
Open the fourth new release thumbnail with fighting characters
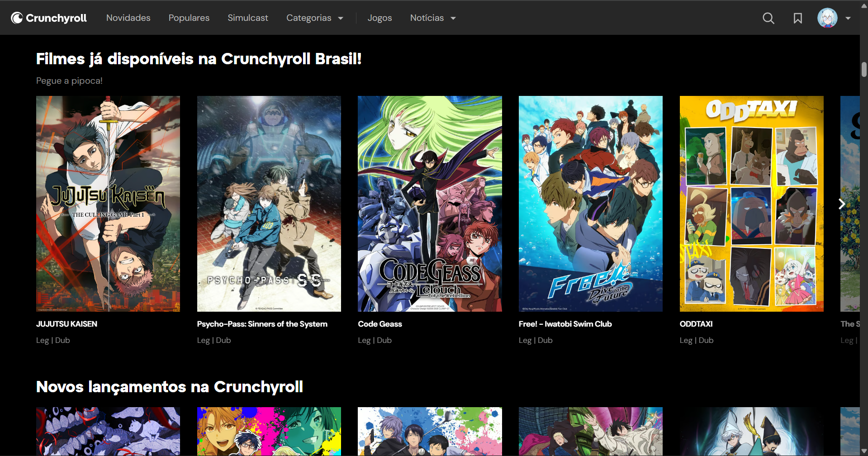[x=591, y=431]
